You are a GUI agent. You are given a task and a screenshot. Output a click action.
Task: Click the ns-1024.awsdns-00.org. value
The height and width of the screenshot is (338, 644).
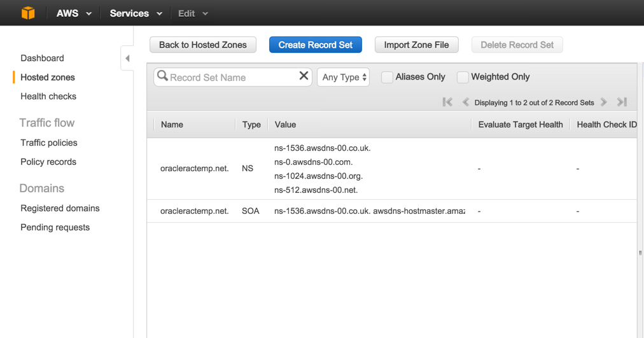click(x=318, y=176)
